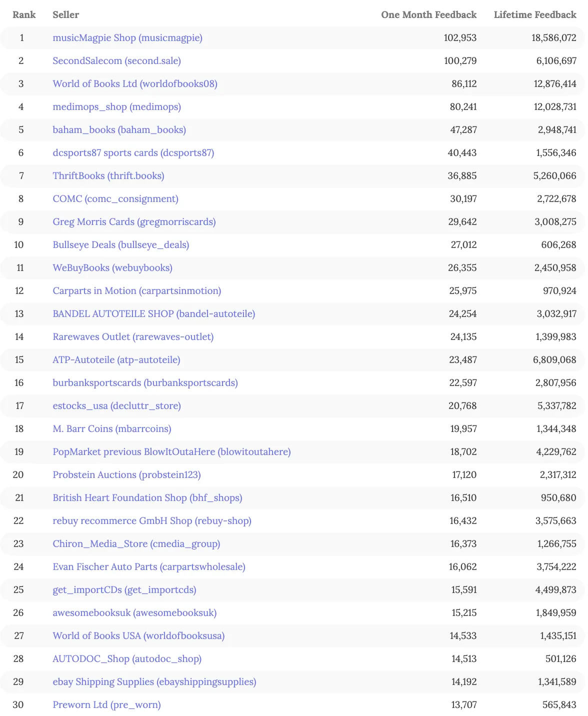Click ATP-Autoteile seller link
Image resolution: width=588 pixels, height=716 pixels.
point(116,360)
